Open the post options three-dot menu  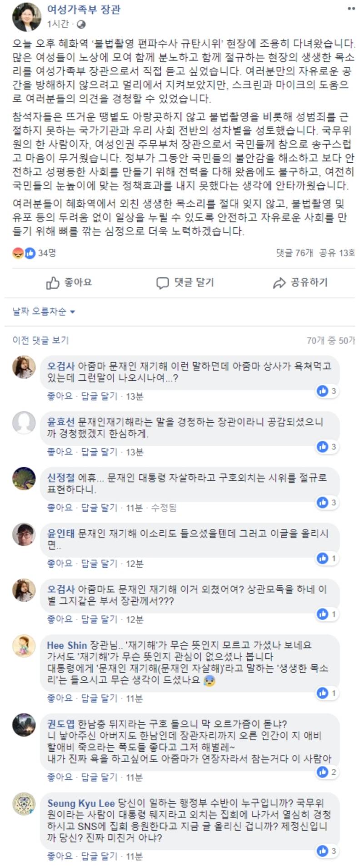click(x=351, y=8)
